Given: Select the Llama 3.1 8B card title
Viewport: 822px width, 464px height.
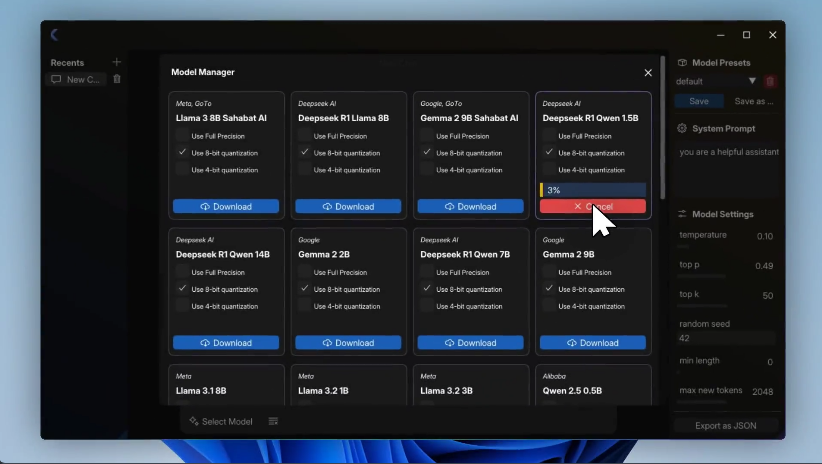Looking at the screenshot, I should [201, 391].
